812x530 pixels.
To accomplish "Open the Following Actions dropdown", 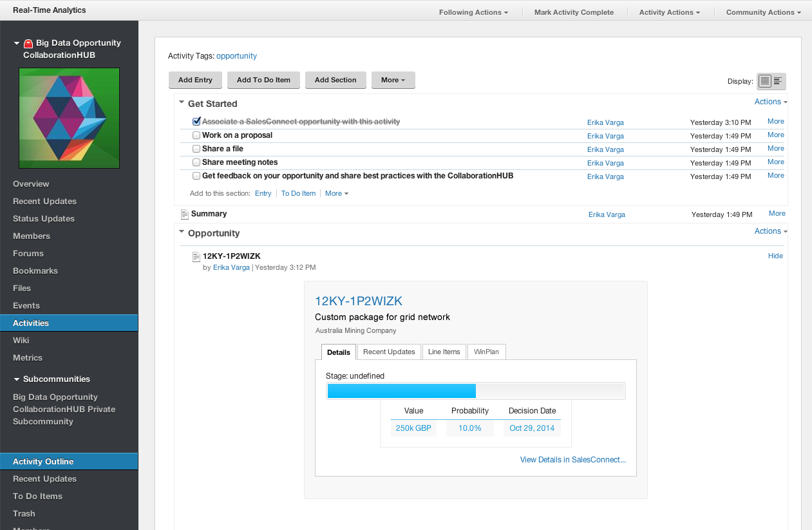I will (473, 12).
